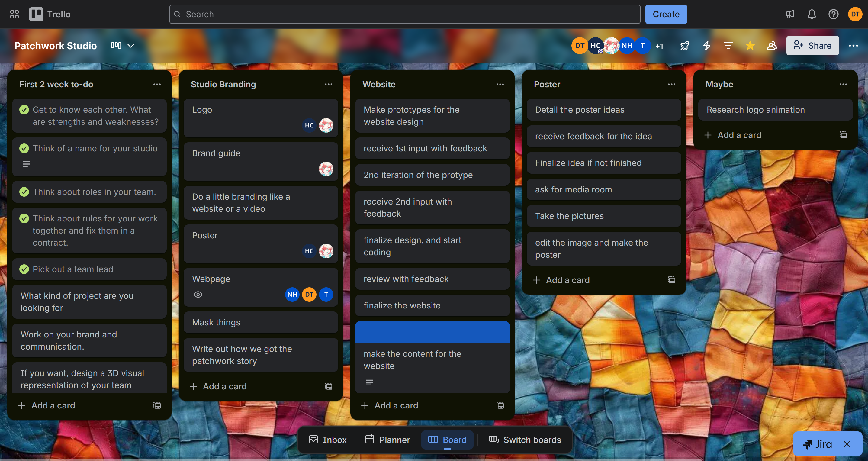Image resolution: width=868 pixels, height=461 pixels.
Task: Switch to the Planner tab
Action: click(x=387, y=440)
